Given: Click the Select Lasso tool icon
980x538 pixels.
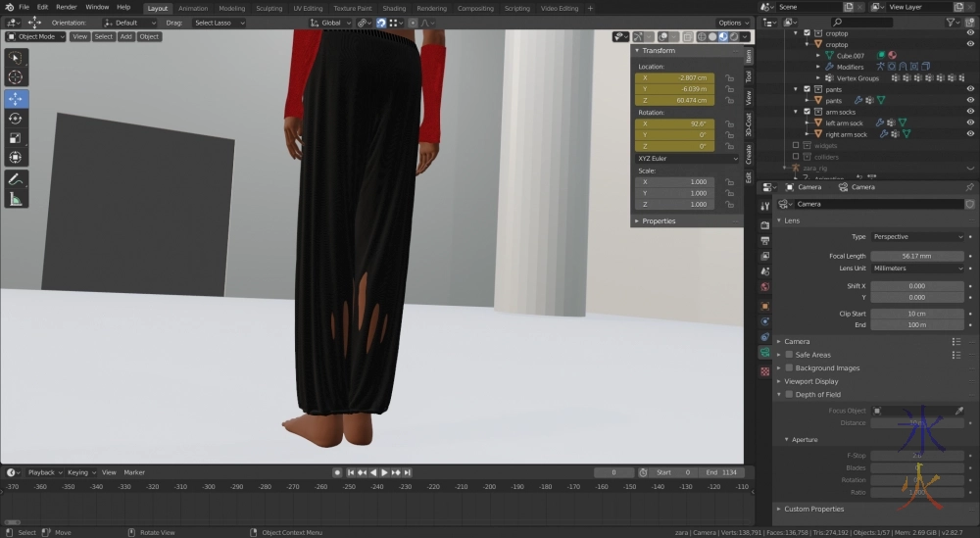Looking at the screenshot, I should coord(17,57).
